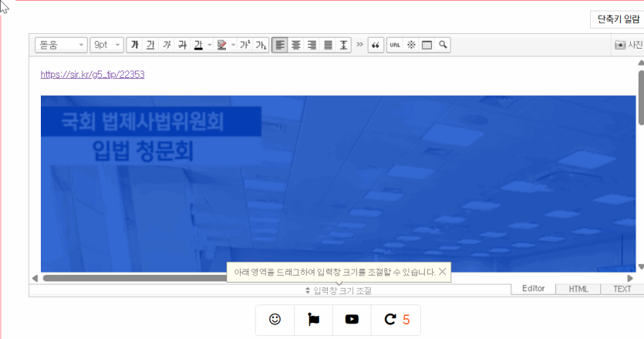The image size is (644, 339).
Task: Open the font color dropdown arrow
Action: (x=210, y=45)
